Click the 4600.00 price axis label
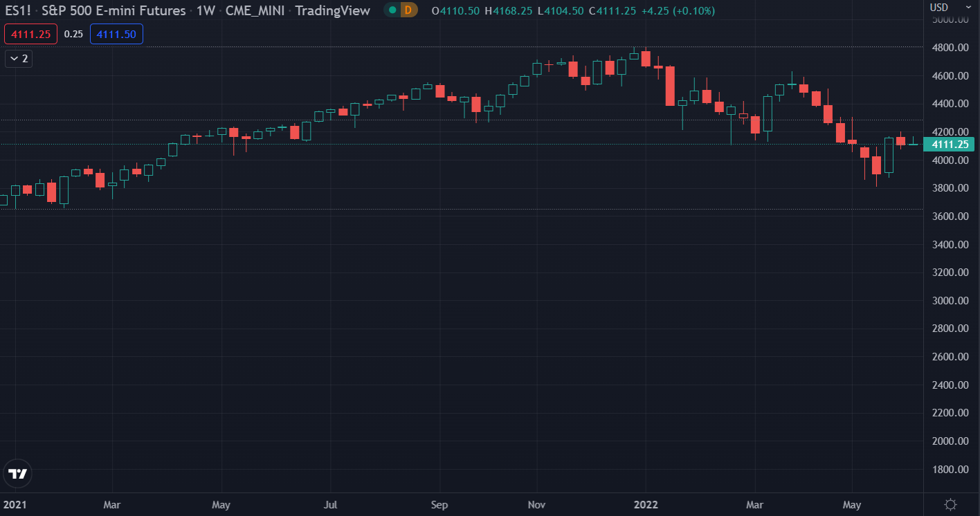 click(x=950, y=75)
